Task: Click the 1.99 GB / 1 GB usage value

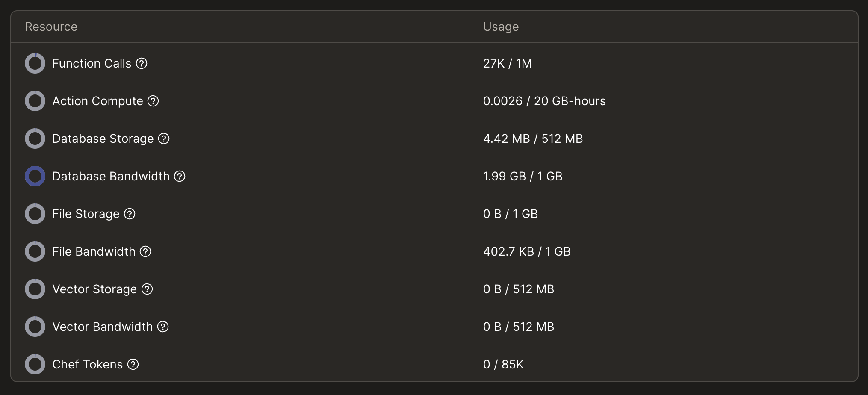Action: [x=523, y=176]
